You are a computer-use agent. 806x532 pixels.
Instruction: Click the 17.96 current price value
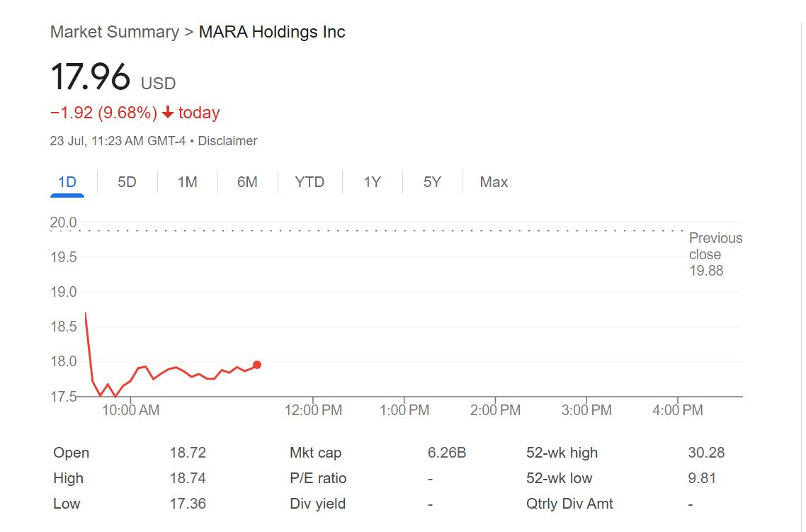pyautogui.click(x=91, y=77)
